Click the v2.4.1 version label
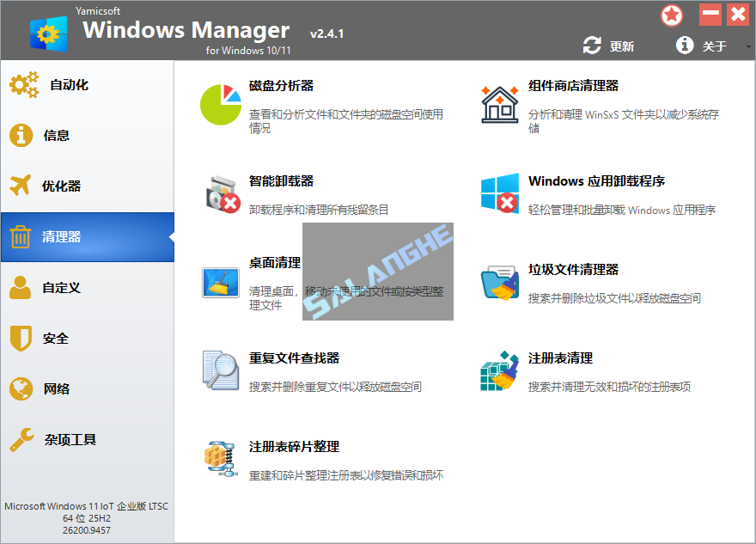The height and width of the screenshot is (544, 756). 327,34
